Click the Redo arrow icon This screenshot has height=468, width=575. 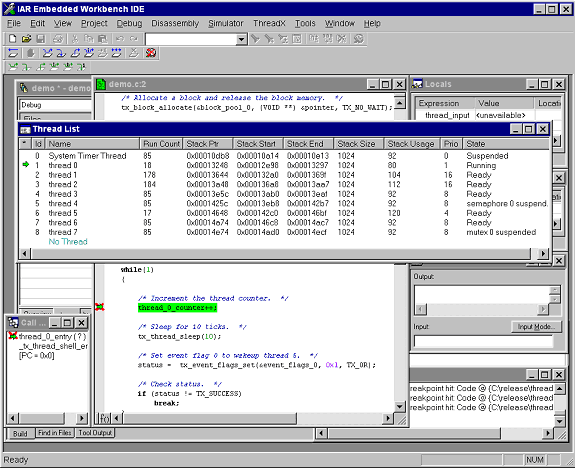coord(134,39)
